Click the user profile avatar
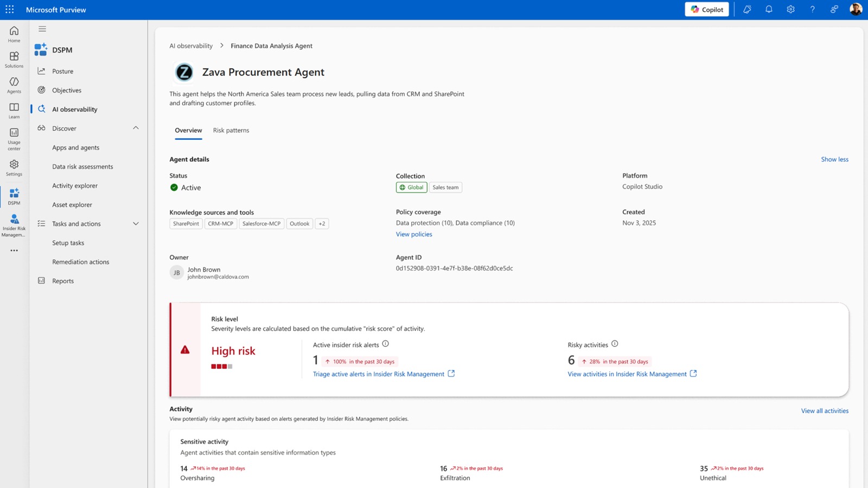The height and width of the screenshot is (488, 868). tap(856, 9)
